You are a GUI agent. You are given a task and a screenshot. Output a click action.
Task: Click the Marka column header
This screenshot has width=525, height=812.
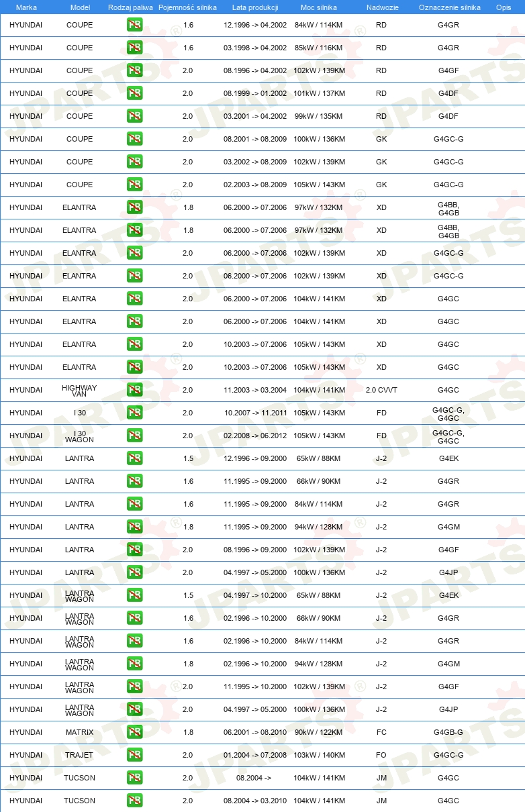26,7
